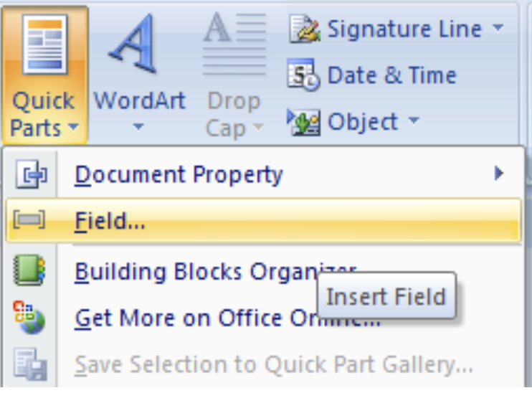Image resolution: width=532 pixels, height=393 pixels.
Task: Click the WordArt letter A icon
Action: click(134, 42)
